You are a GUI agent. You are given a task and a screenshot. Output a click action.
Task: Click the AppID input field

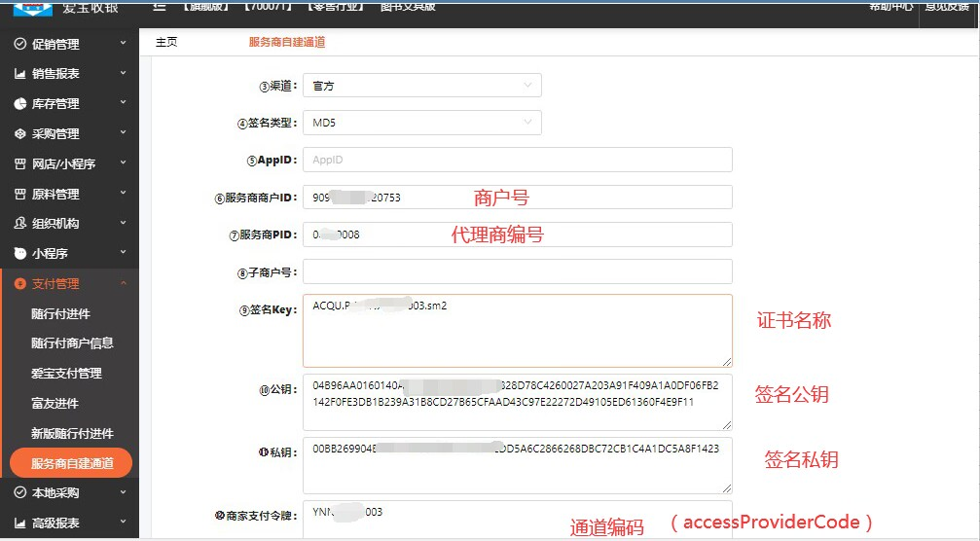517,160
